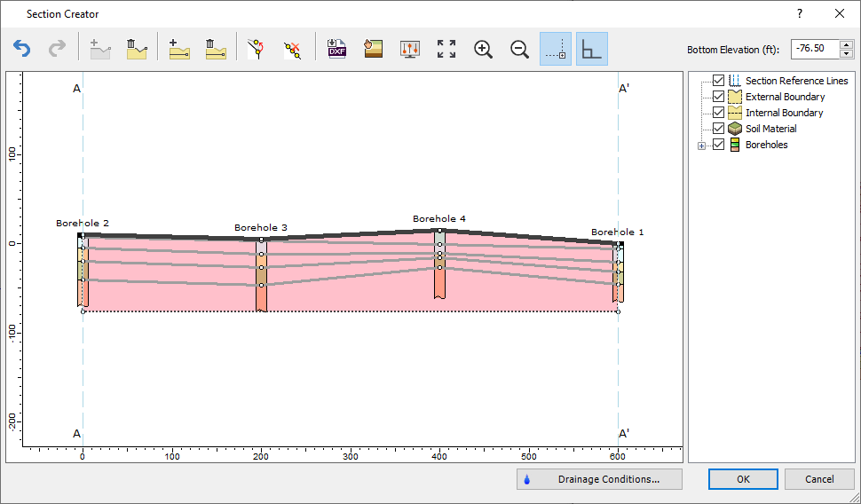Increase Bottom Elevation with up arrow
Image resolution: width=861 pixels, height=504 pixels.
pyautogui.click(x=846, y=44)
